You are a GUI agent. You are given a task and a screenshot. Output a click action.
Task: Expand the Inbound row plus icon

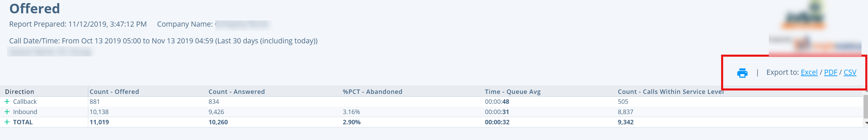7,112
